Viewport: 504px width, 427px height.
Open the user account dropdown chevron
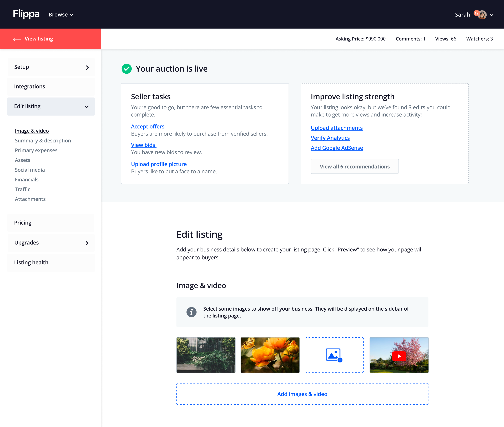(x=491, y=15)
